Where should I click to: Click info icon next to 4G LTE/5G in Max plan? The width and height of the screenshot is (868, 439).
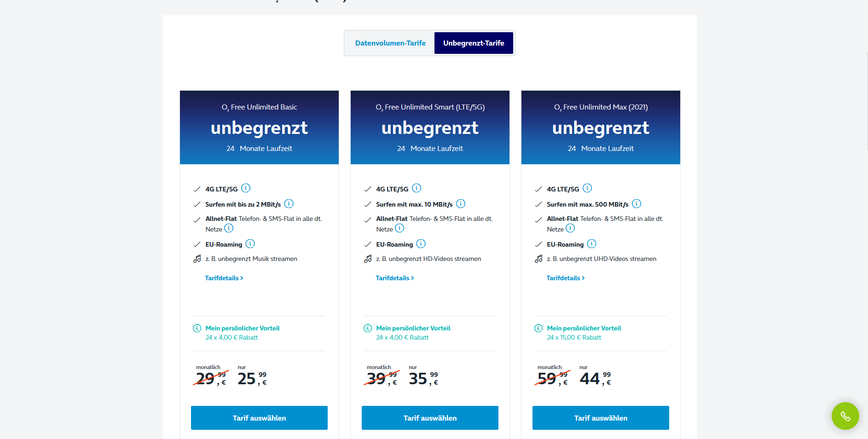coord(587,188)
